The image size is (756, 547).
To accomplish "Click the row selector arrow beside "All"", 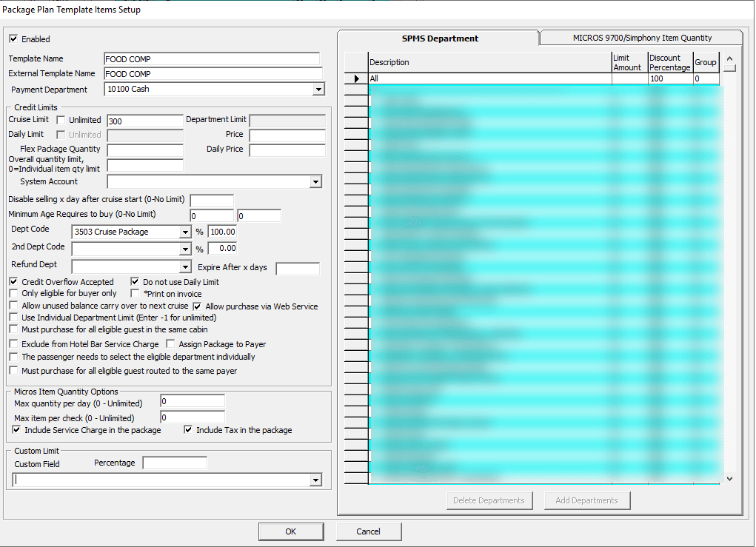I will pyautogui.click(x=355, y=78).
